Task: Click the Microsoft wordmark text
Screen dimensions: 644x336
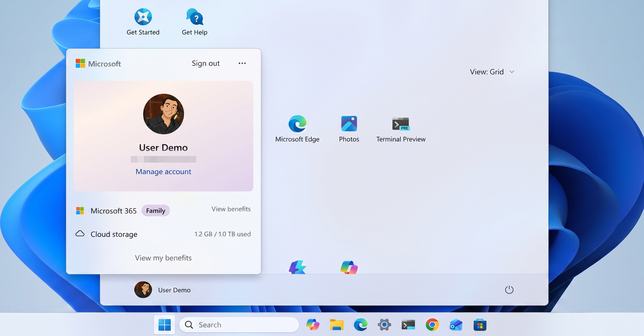Action: click(105, 64)
